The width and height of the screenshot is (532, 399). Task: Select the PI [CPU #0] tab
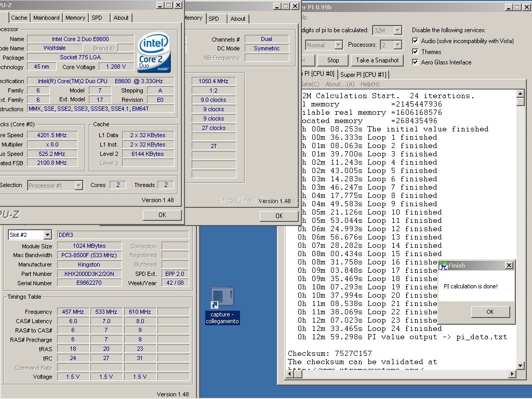click(x=318, y=74)
